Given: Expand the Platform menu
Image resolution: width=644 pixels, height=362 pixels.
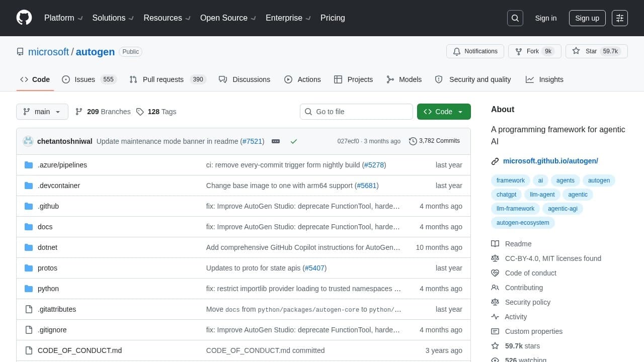Looking at the screenshot, I should click(x=63, y=18).
